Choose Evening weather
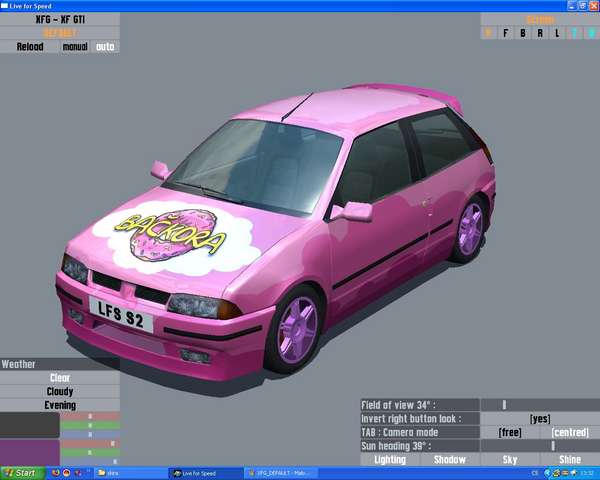 pyautogui.click(x=60, y=405)
